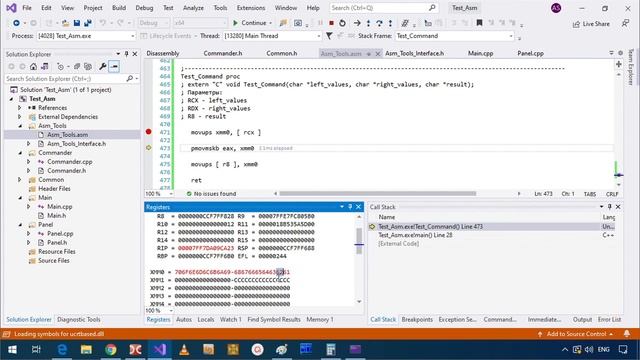This screenshot has height=360, width=640.
Task: Click Show Next Statement arrow icon
Action: [x=357, y=23]
